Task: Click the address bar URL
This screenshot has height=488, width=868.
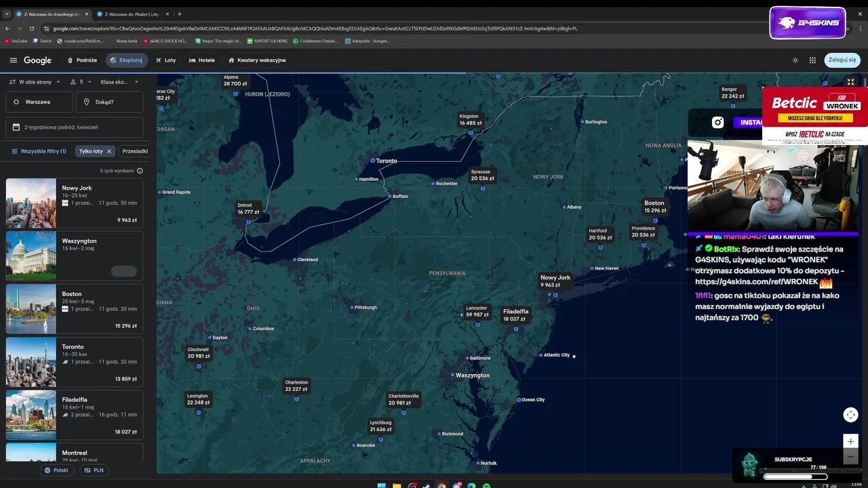Action: (x=315, y=28)
